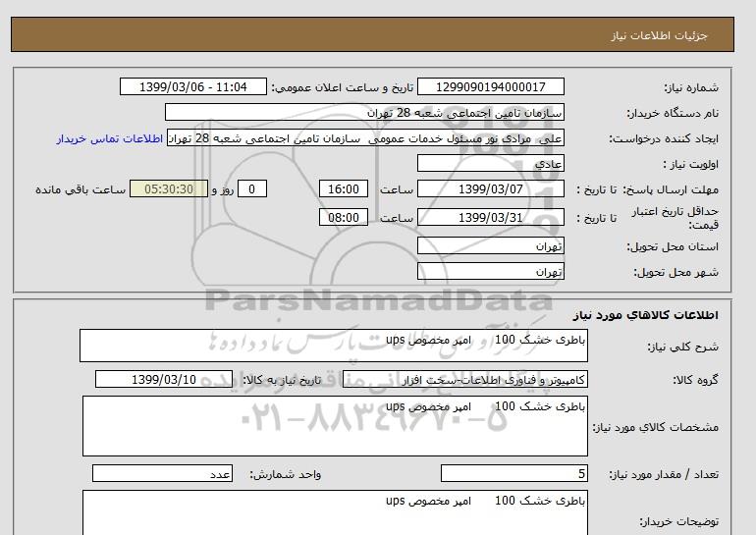This screenshot has height=535, width=756.
Task: Click the quantity field showing 5
Action: click(x=513, y=473)
